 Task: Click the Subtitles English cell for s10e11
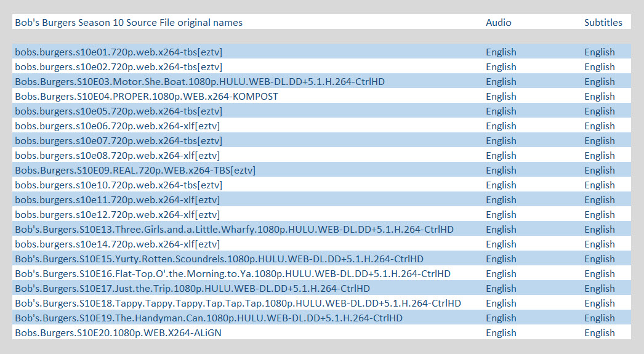tap(599, 200)
